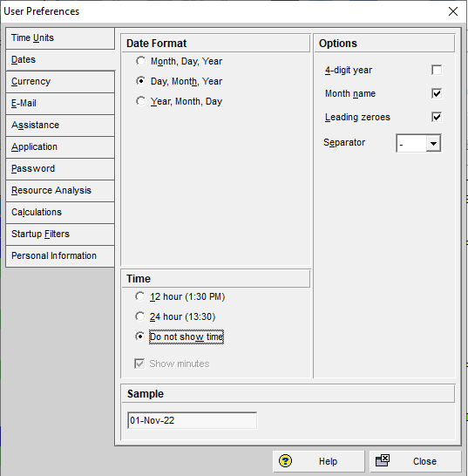Image resolution: width=468 pixels, height=476 pixels.
Task: Click the yellow question mark Help icon
Action: click(x=285, y=461)
